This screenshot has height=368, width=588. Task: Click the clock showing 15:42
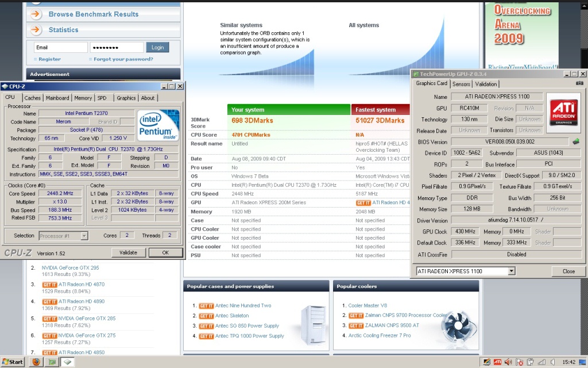tap(569, 362)
